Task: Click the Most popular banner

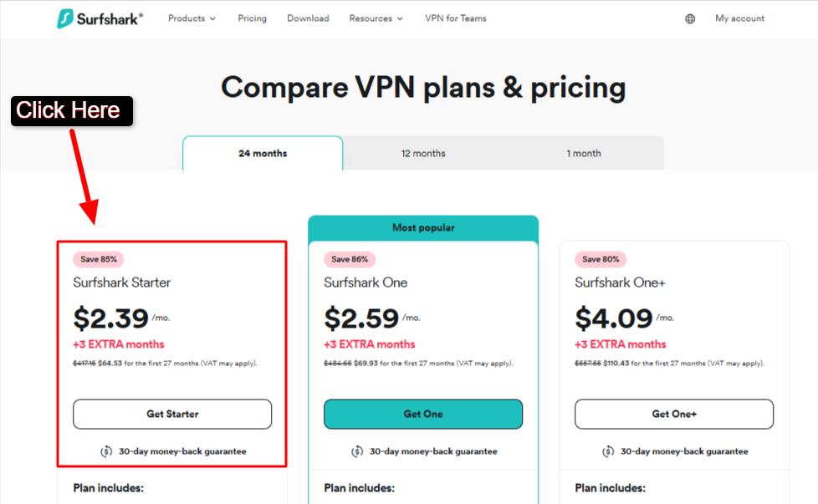Action: pos(423,227)
